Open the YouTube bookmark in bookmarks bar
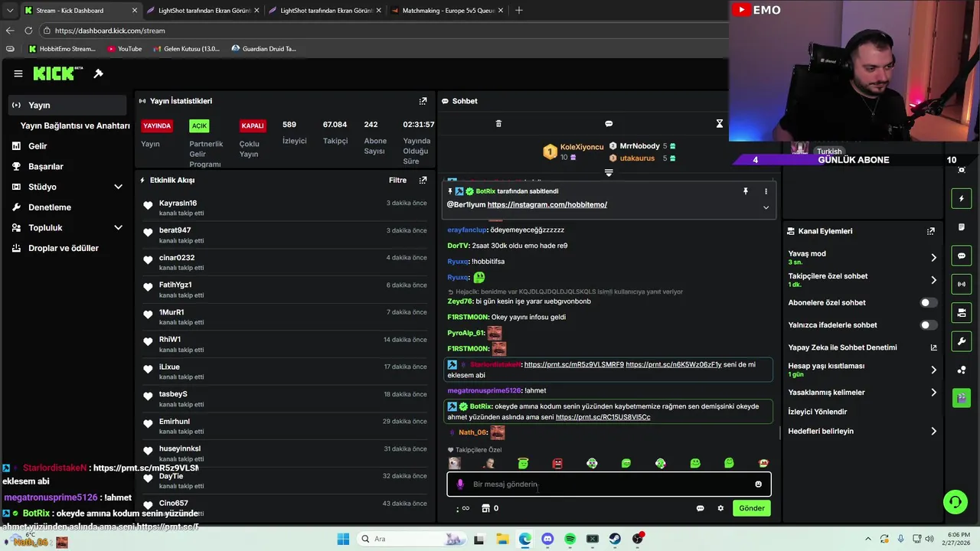This screenshot has width=980, height=551. coord(124,49)
